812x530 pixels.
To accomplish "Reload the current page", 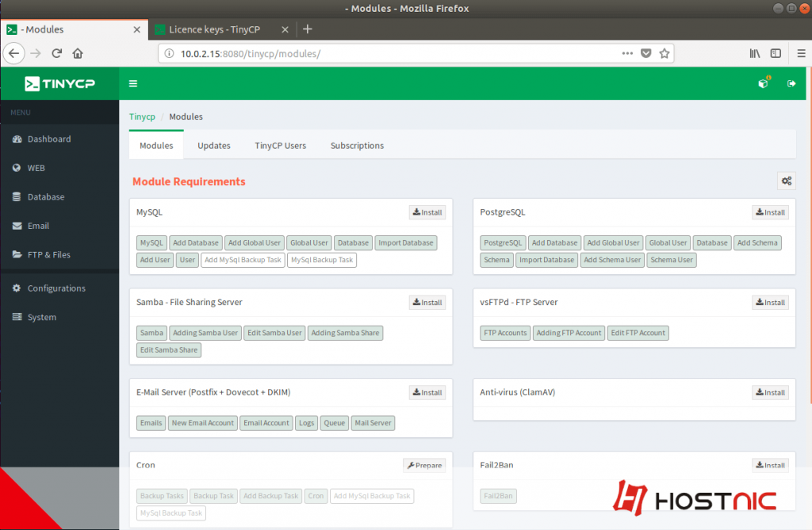I will pos(57,53).
